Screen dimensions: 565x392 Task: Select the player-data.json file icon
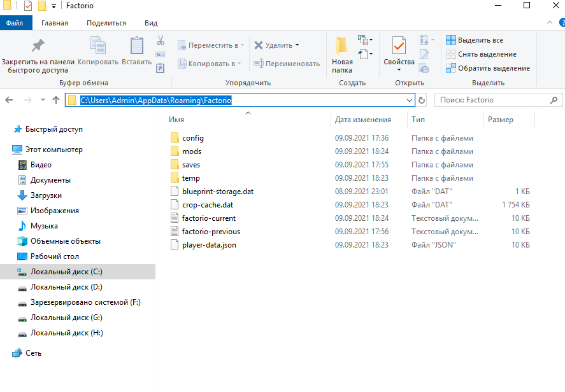175,245
